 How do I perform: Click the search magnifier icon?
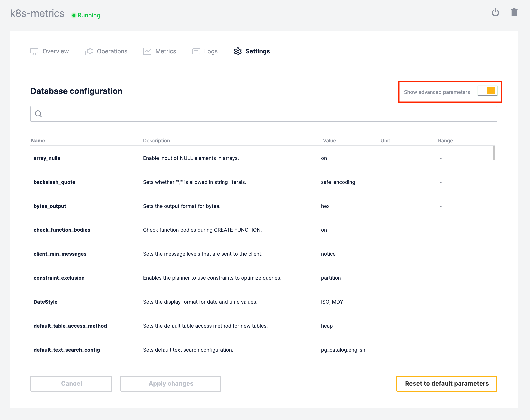[38, 114]
